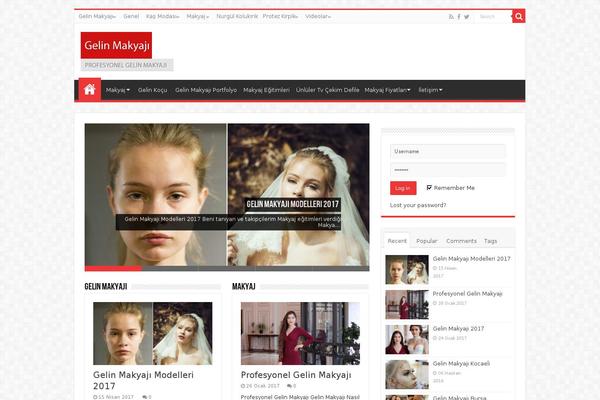
Task: Open the Nurgül Kolukırık menu item
Action: (237, 16)
